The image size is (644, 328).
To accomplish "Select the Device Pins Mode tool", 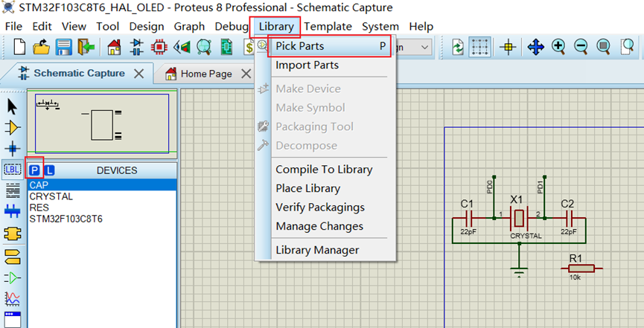I will point(13,278).
